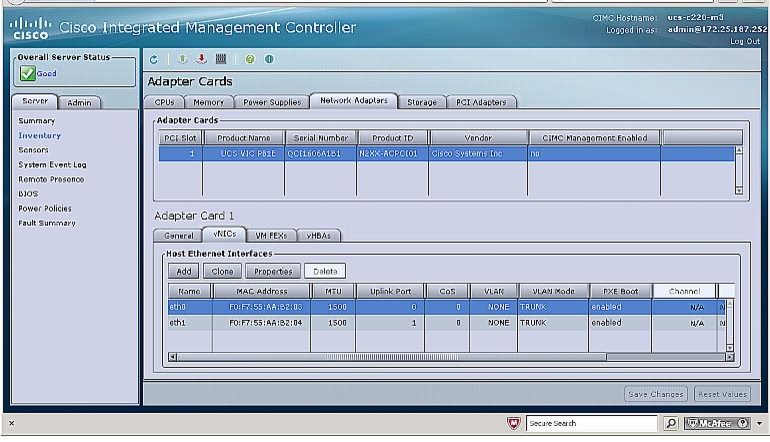Switch to the Server tab

pyautogui.click(x=35, y=101)
